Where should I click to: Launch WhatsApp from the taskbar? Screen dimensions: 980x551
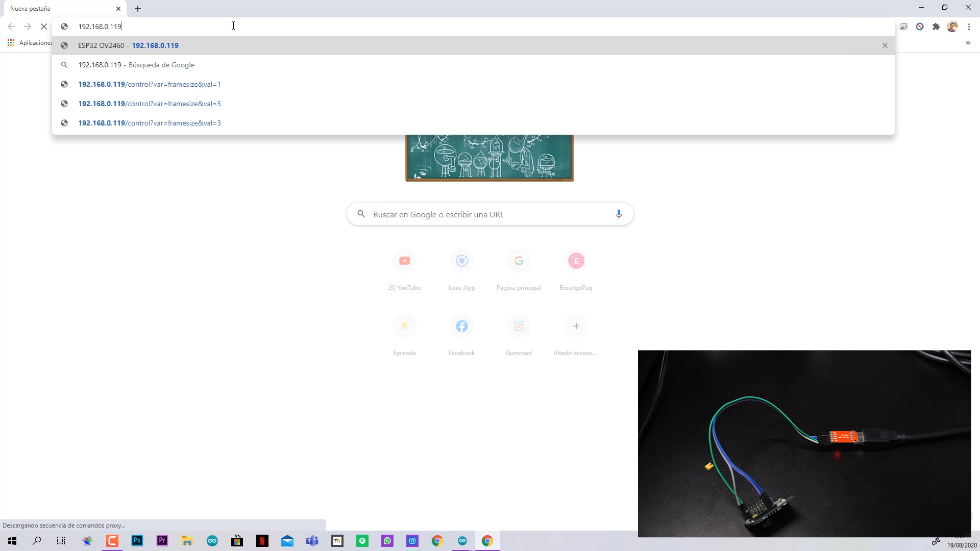tap(387, 540)
